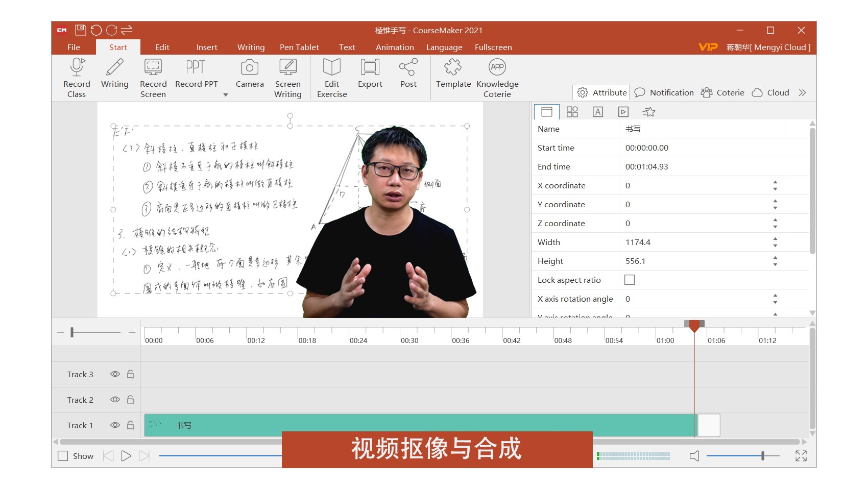This screenshot has width=868, height=488.
Task: Undo the last action
Action: 96,30
